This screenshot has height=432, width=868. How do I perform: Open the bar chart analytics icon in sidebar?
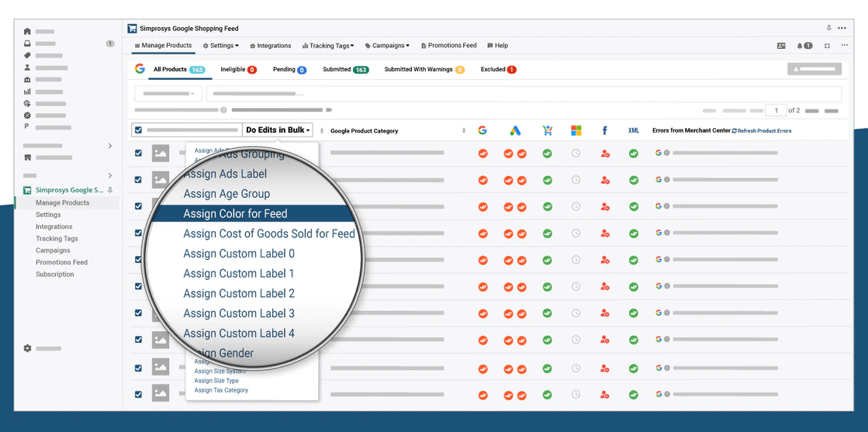pos(27,92)
